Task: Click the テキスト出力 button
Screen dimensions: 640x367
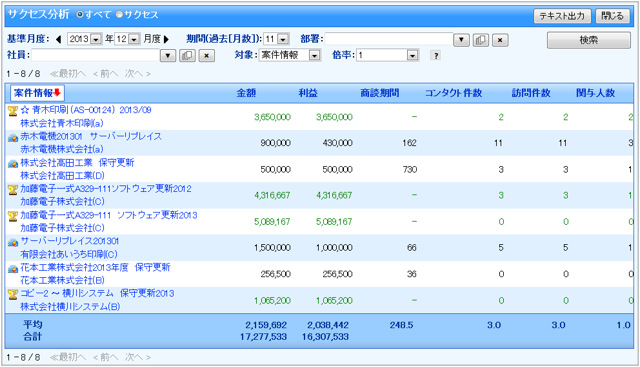Action: (562, 16)
